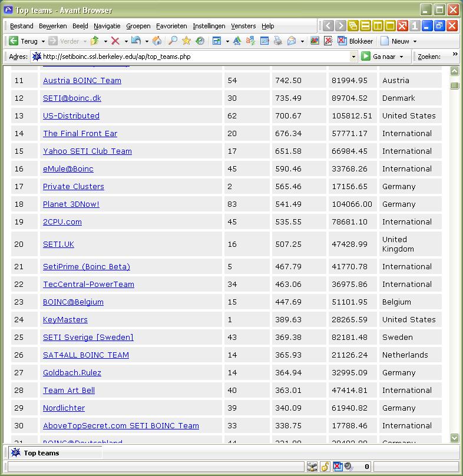
Task: Click the popup blocked status icon
Action: tap(338, 467)
